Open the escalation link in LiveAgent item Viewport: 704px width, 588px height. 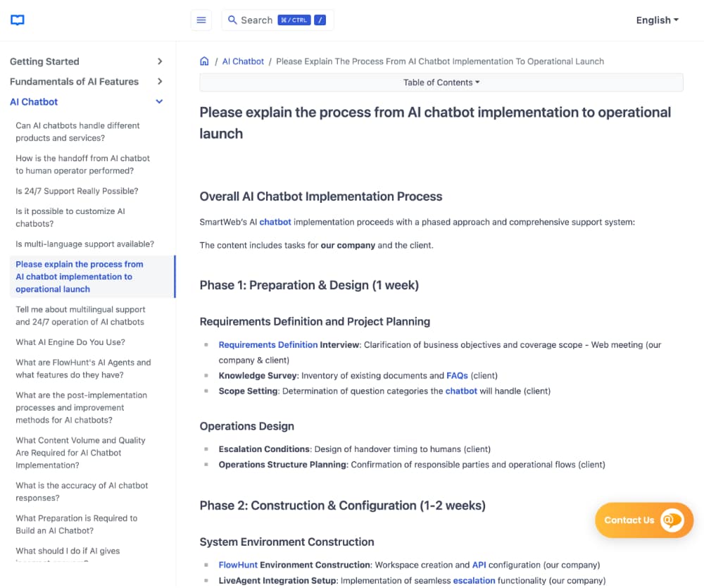474,581
